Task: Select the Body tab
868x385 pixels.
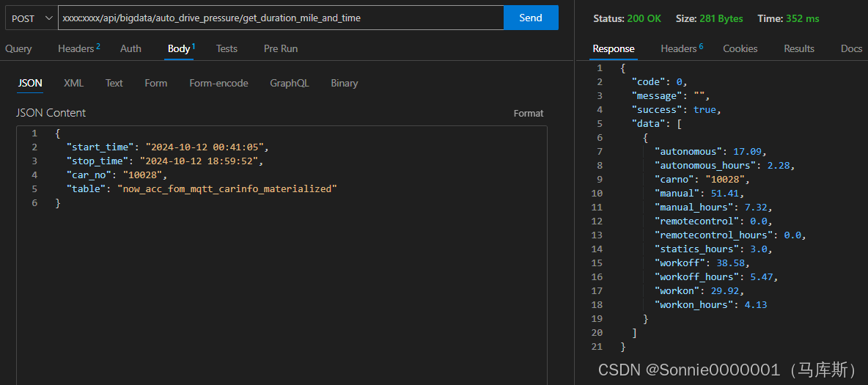Action: click(180, 49)
